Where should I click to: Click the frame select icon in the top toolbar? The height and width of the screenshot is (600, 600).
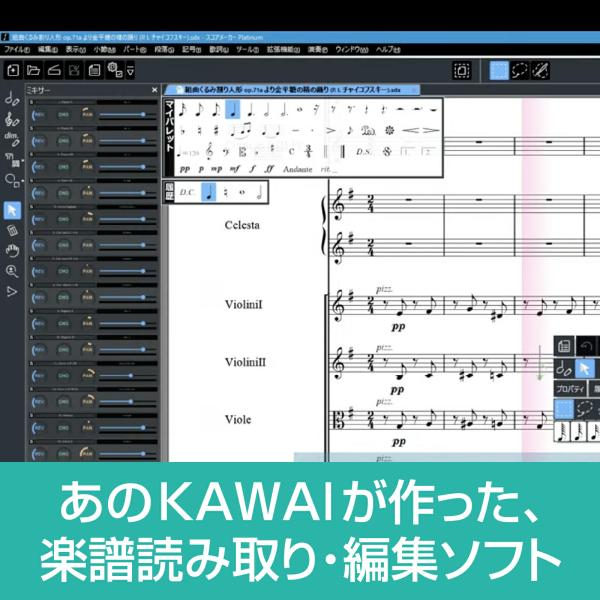pos(462,71)
